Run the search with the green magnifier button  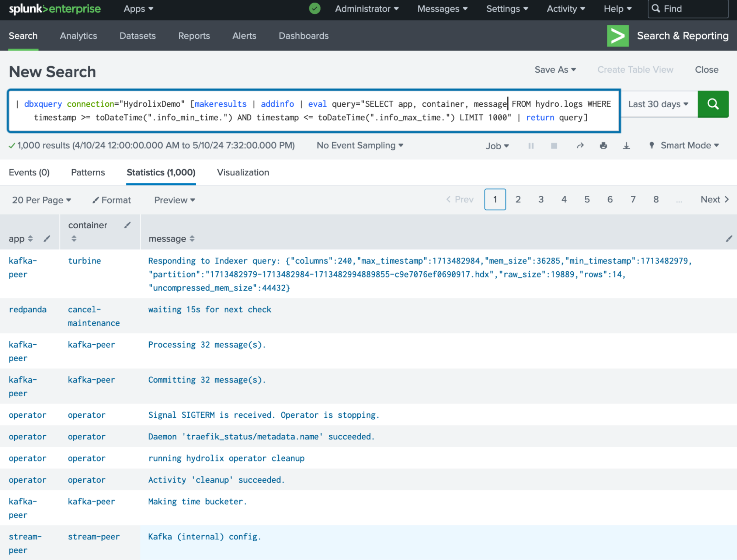[713, 104]
